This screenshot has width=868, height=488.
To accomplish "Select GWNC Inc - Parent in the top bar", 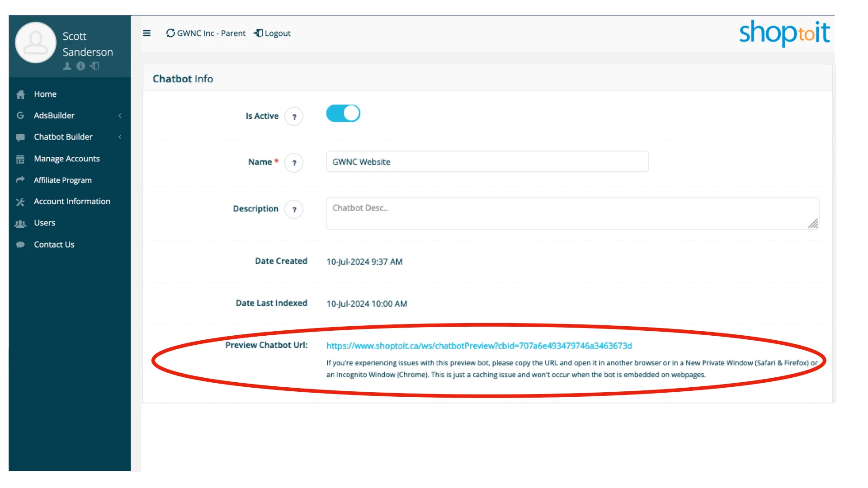I will tap(211, 33).
